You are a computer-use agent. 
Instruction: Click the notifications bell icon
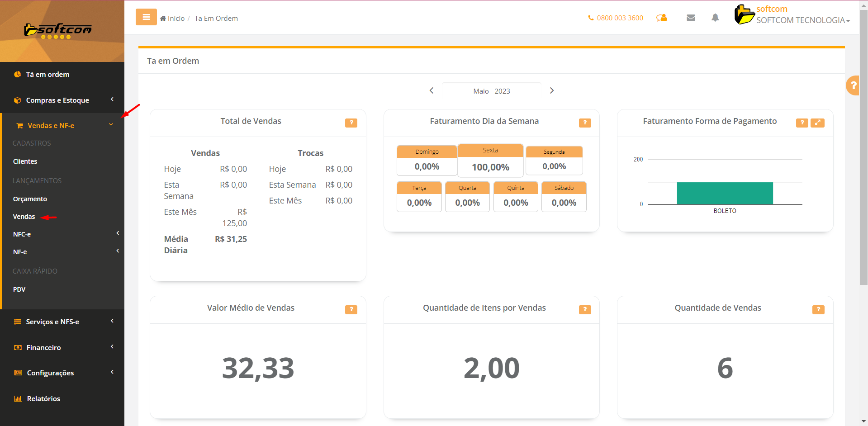tap(715, 18)
